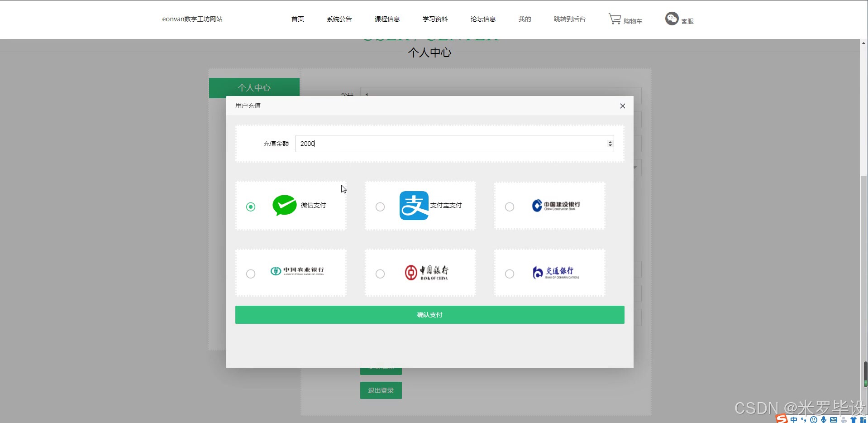
Task: Click the 退出登录 logout button
Action: [x=381, y=390]
